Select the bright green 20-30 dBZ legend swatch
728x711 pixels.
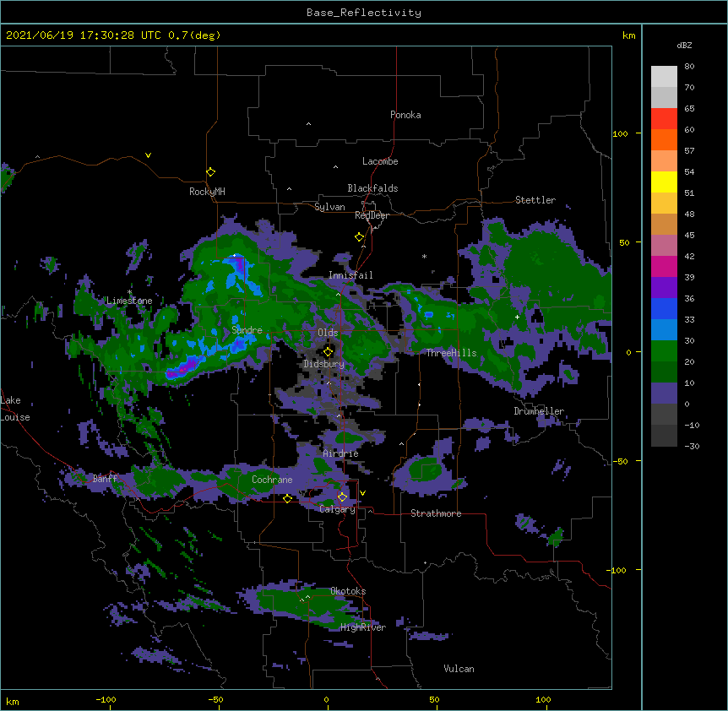[664, 351]
